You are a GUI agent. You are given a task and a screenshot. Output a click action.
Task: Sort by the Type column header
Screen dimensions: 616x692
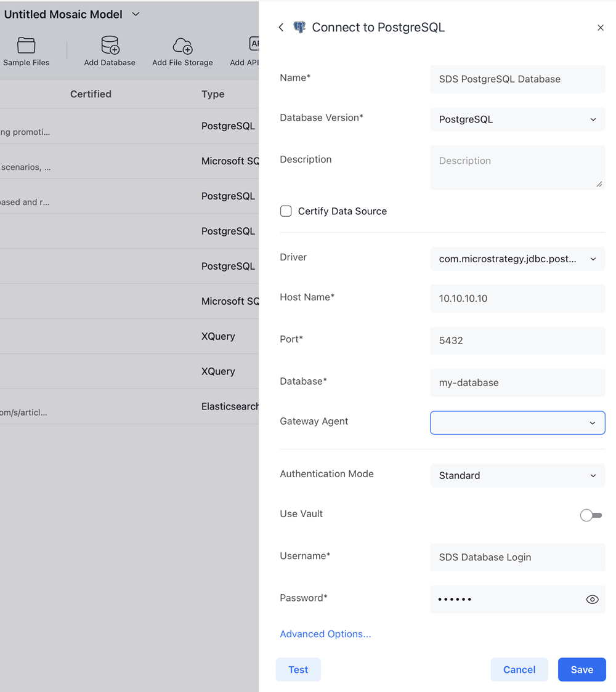click(213, 94)
